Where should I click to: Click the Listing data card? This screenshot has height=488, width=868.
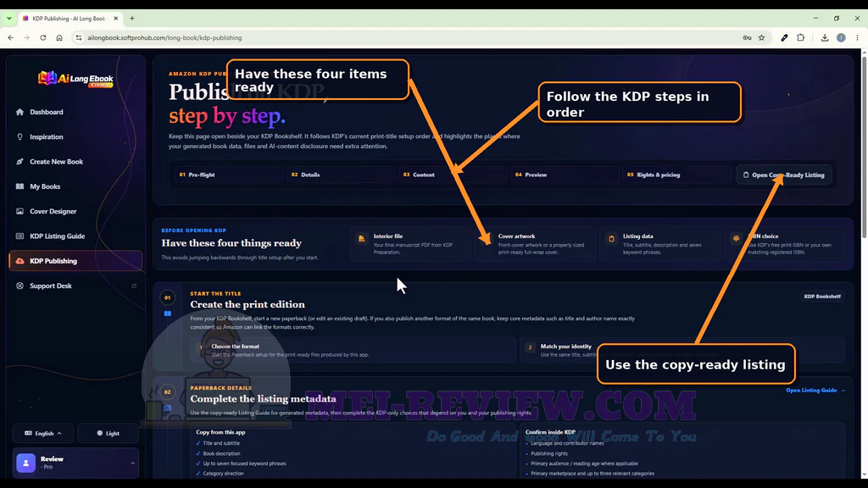pos(659,244)
